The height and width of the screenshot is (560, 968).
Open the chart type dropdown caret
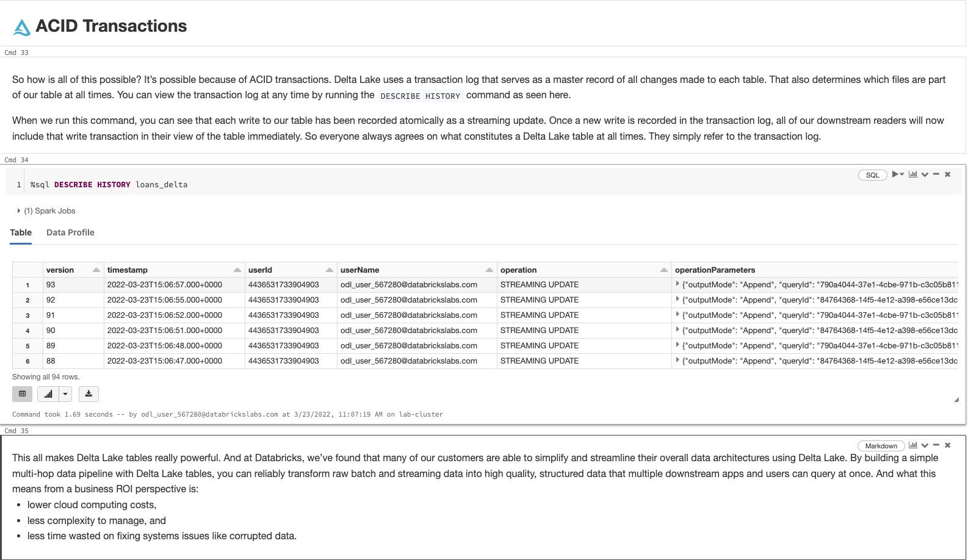click(x=65, y=394)
